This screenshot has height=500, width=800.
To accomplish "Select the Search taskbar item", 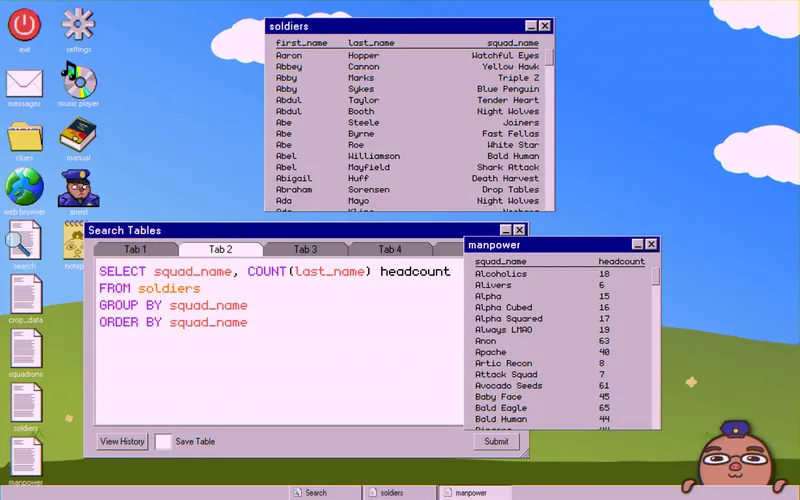I will click(x=324, y=493).
